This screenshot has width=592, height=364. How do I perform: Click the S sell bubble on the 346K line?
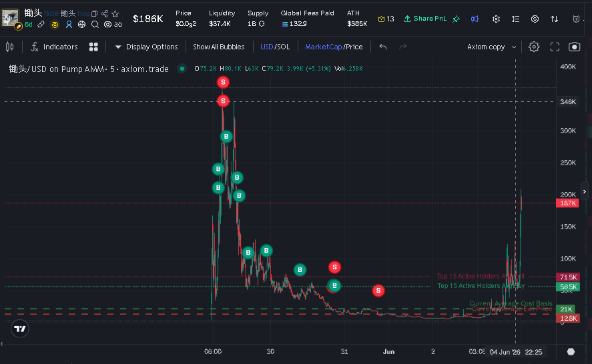[223, 101]
